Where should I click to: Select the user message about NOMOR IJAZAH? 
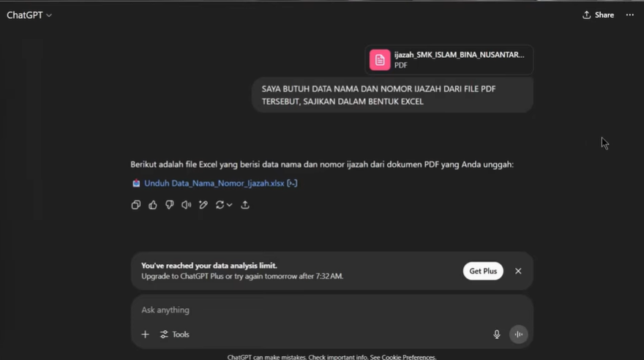[x=392, y=95]
